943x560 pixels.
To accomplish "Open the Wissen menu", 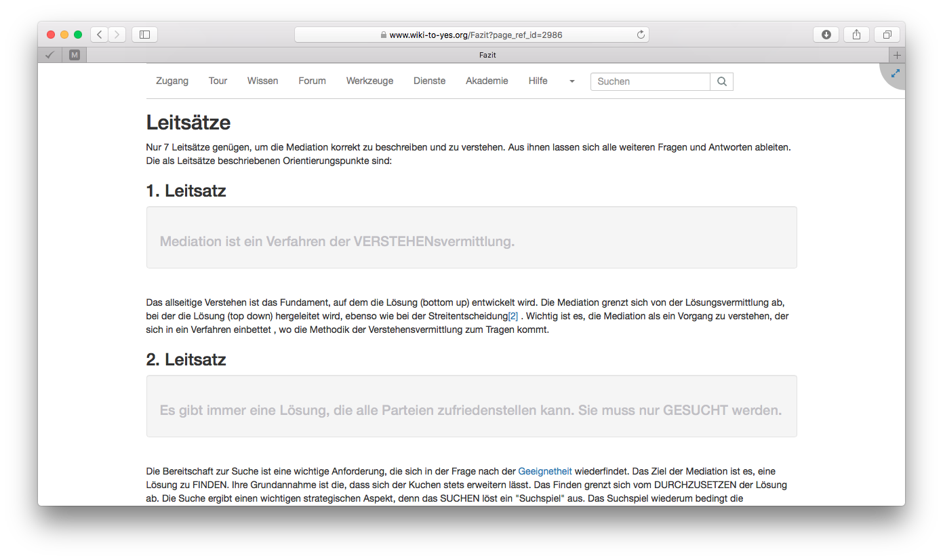I will [262, 81].
